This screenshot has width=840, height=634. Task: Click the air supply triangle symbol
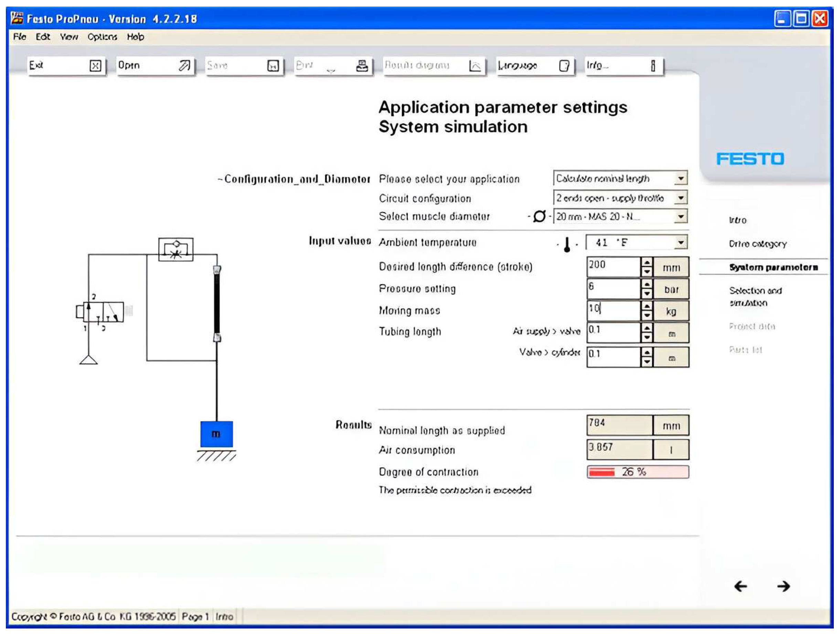tap(88, 359)
